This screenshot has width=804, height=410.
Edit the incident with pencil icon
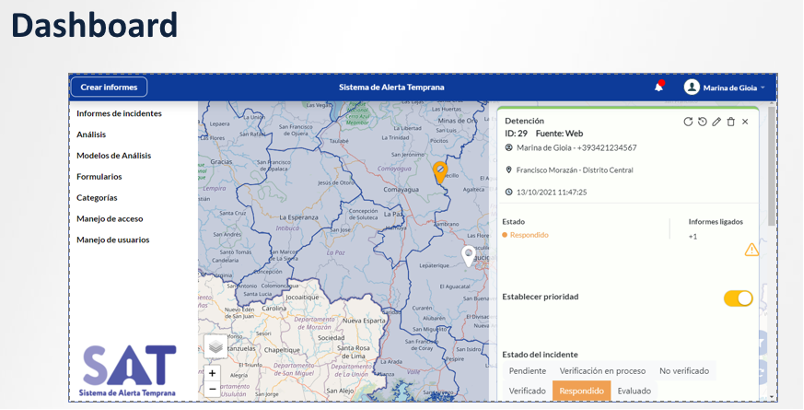(716, 121)
